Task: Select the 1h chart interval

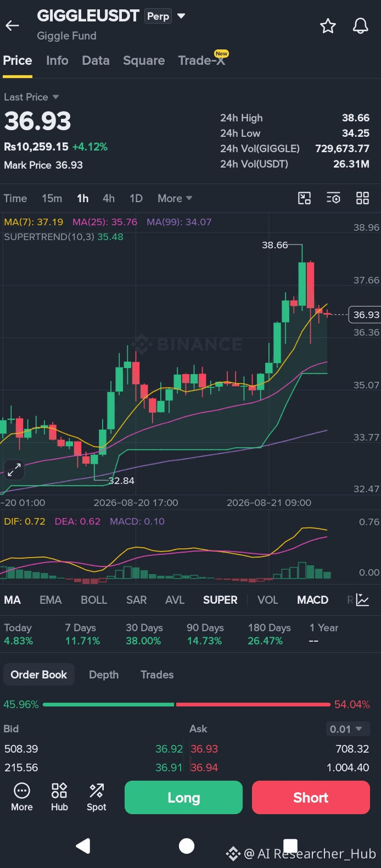Action: (83, 198)
